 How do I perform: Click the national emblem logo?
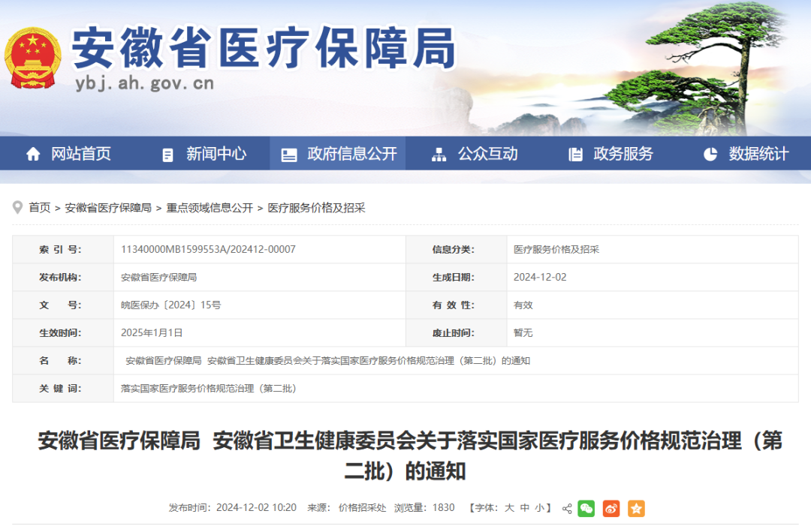pyautogui.click(x=32, y=58)
